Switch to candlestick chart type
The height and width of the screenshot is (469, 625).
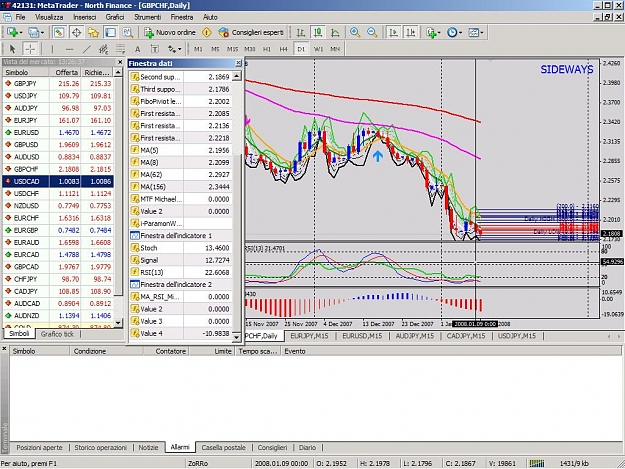[x=318, y=33]
